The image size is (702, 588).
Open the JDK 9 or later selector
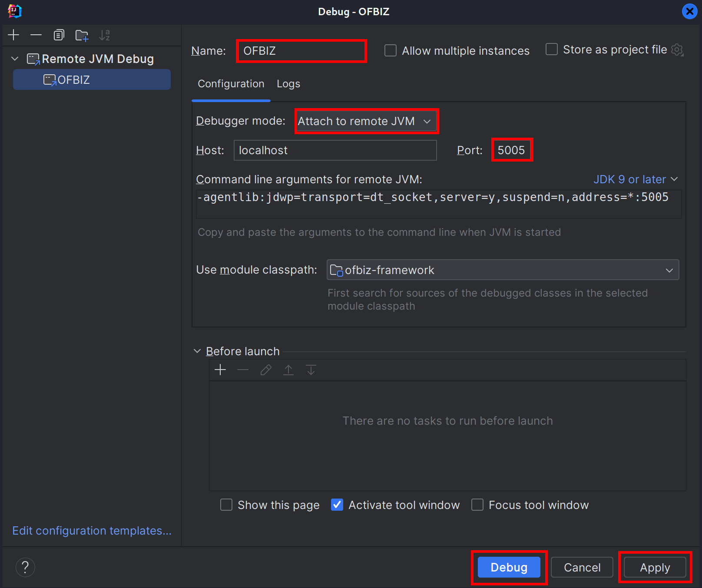[636, 179]
